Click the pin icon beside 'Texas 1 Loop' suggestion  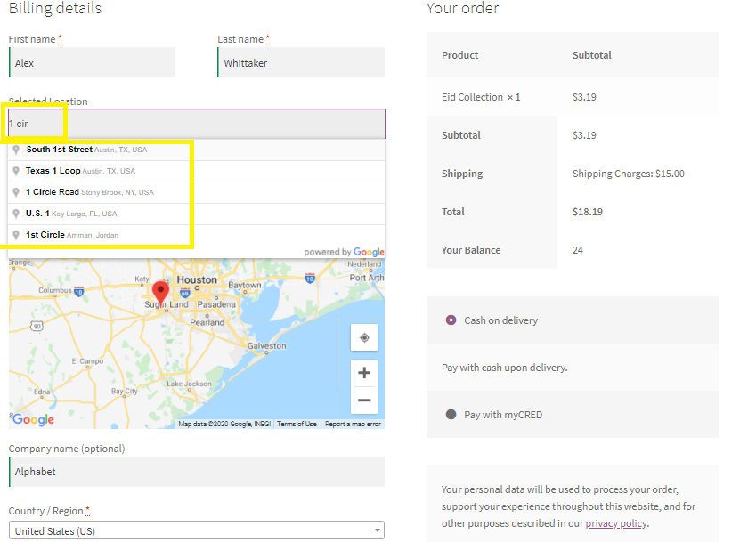(x=15, y=171)
